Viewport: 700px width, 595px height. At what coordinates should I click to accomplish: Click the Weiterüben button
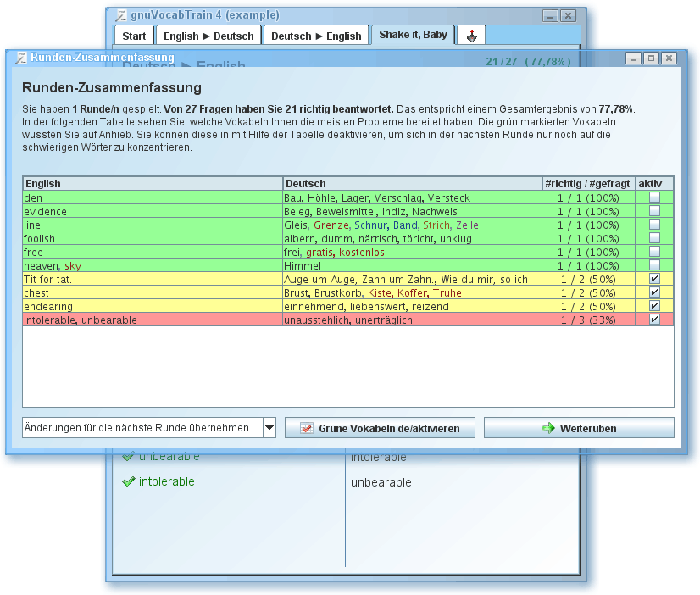click(579, 428)
